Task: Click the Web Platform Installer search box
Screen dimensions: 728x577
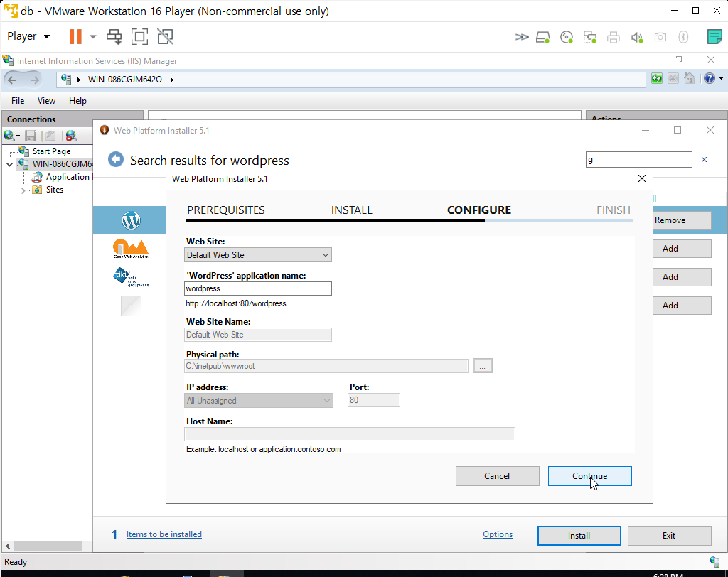Action: (x=638, y=160)
